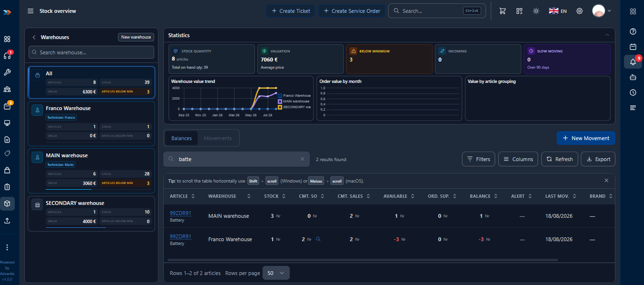The height and width of the screenshot is (285, 644).
Task: Select the Balances tab
Action: click(x=181, y=138)
